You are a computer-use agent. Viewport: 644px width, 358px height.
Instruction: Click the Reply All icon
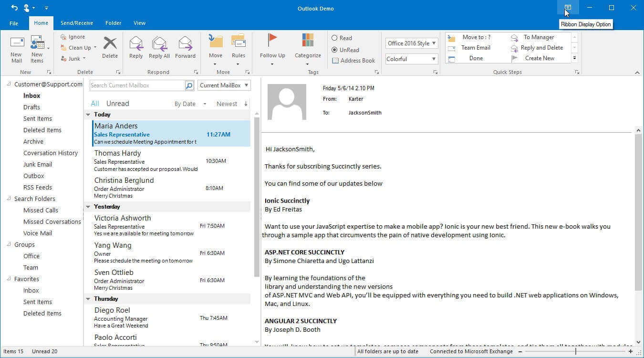[159, 43]
